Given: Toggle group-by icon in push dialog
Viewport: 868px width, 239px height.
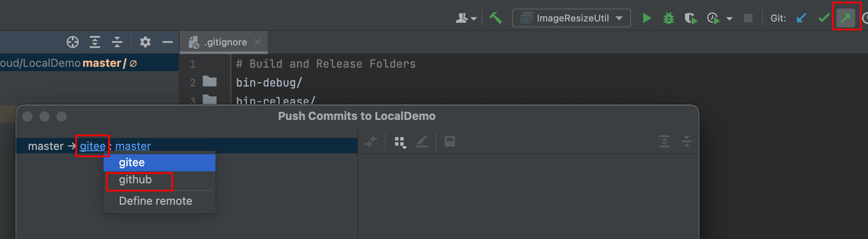Looking at the screenshot, I should pyautogui.click(x=400, y=142).
